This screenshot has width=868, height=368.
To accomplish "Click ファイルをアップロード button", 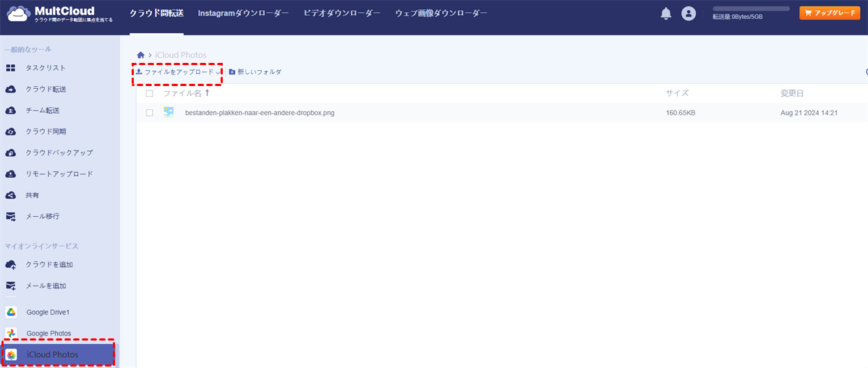I will (178, 72).
